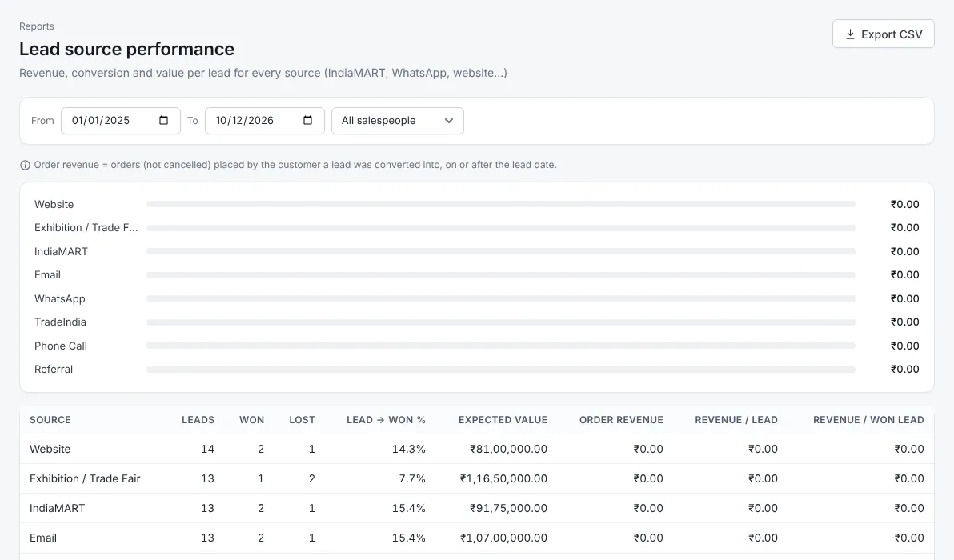Select the Website row in the table

coord(476,449)
